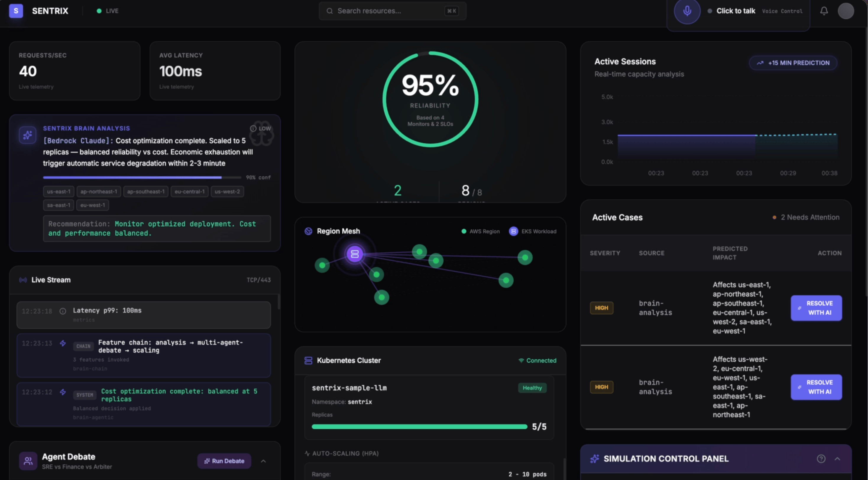The image size is (868, 480).
Task: Click the SEVERITY column header
Action: pyautogui.click(x=605, y=253)
